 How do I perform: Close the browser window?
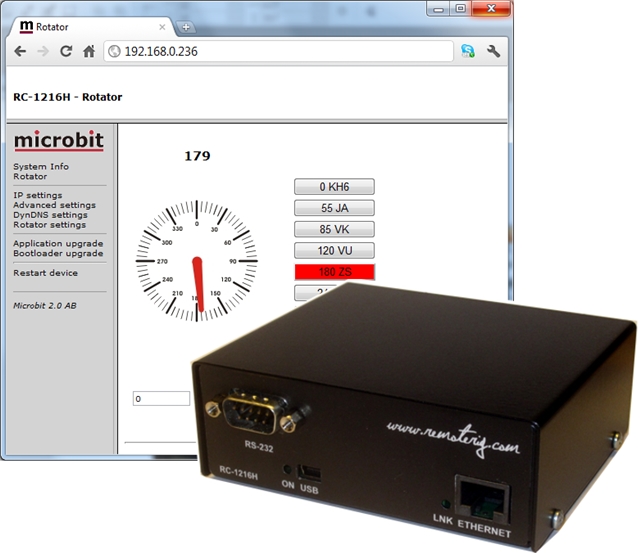[491, 9]
